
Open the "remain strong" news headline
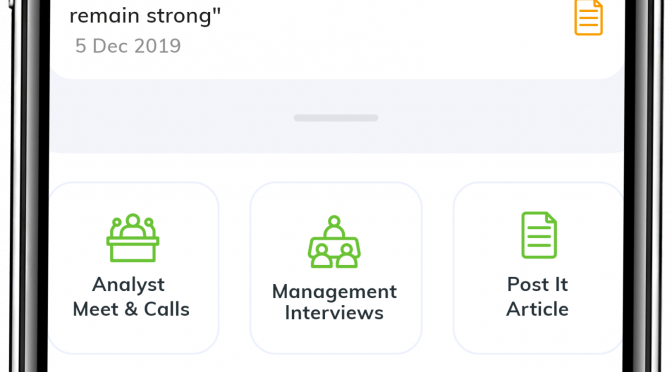[145, 15]
